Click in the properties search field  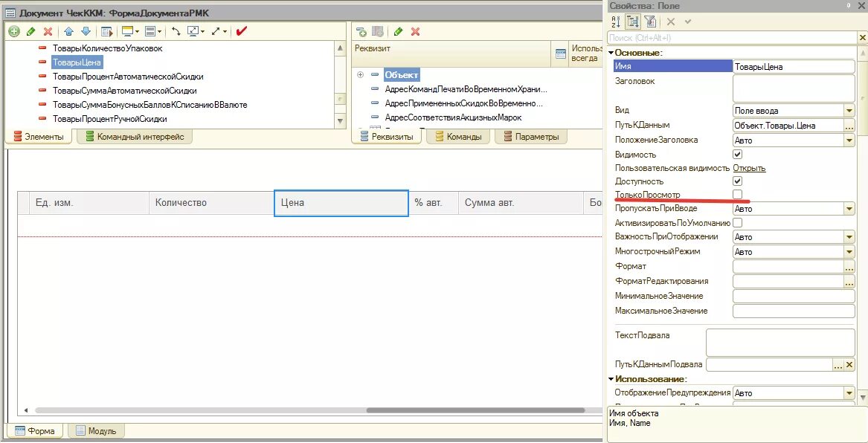[x=731, y=38]
